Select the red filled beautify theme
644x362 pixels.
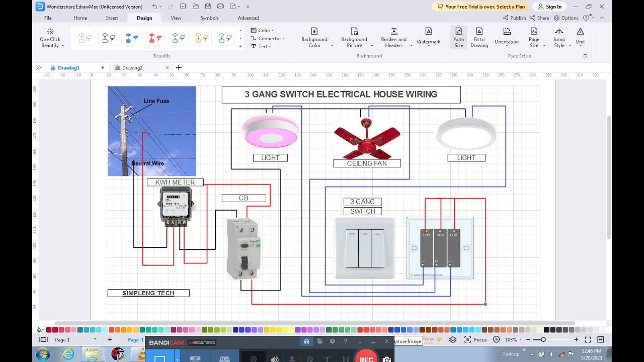click(x=155, y=38)
